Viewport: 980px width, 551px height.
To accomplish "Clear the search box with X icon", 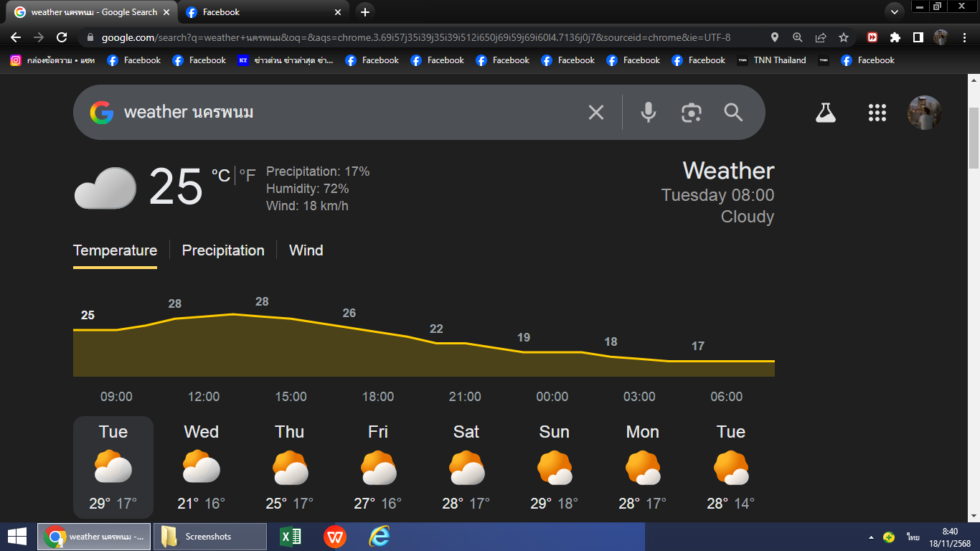I will [596, 112].
